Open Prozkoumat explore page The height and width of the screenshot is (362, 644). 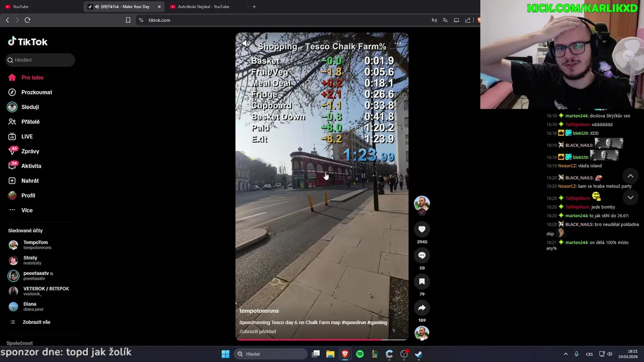point(36,92)
